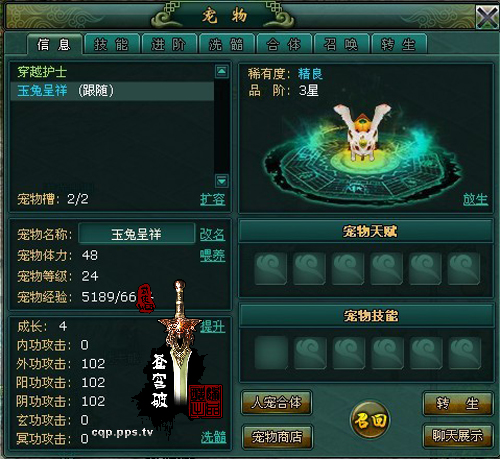Switch to the 转生 tab

tap(399, 44)
